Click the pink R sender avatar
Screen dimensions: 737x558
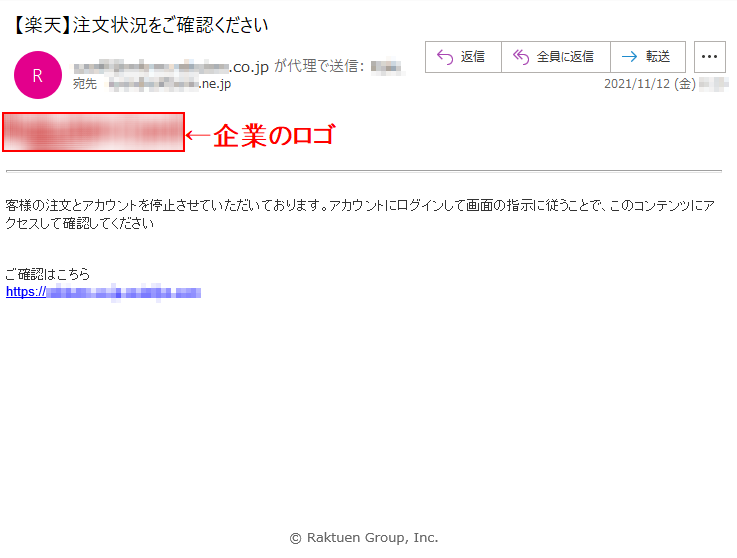click(x=38, y=75)
